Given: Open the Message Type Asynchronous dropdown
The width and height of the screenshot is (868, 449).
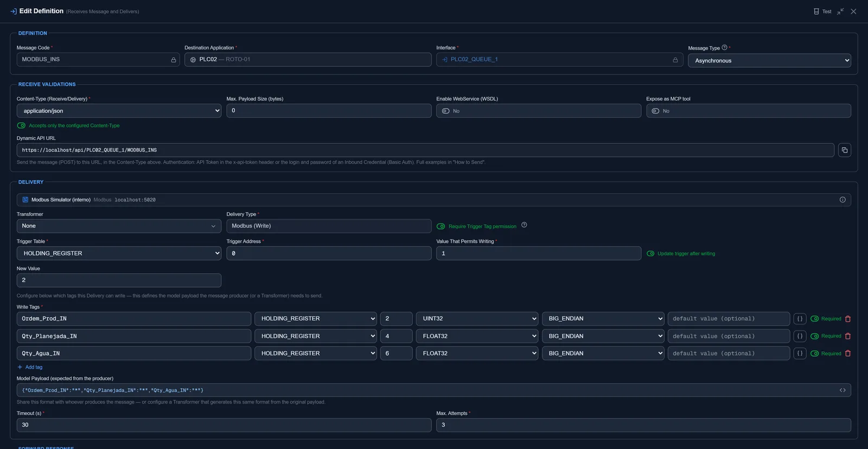Looking at the screenshot, I should [769, 61].
